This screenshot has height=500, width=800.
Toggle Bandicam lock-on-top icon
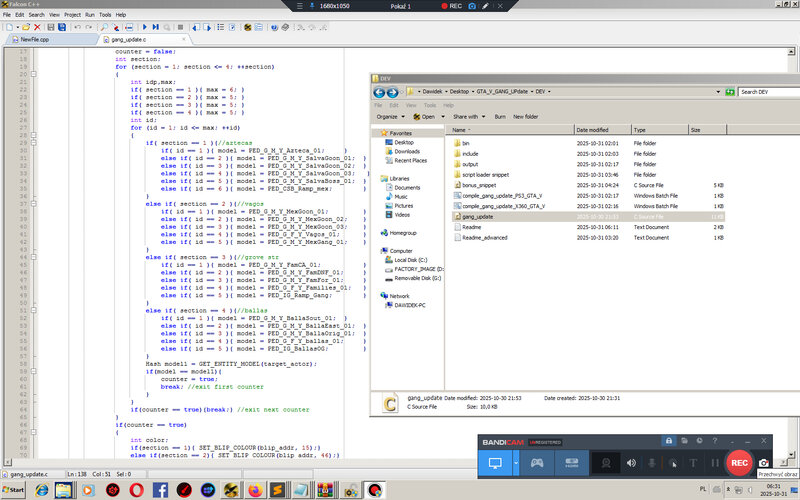coord(668,441)
